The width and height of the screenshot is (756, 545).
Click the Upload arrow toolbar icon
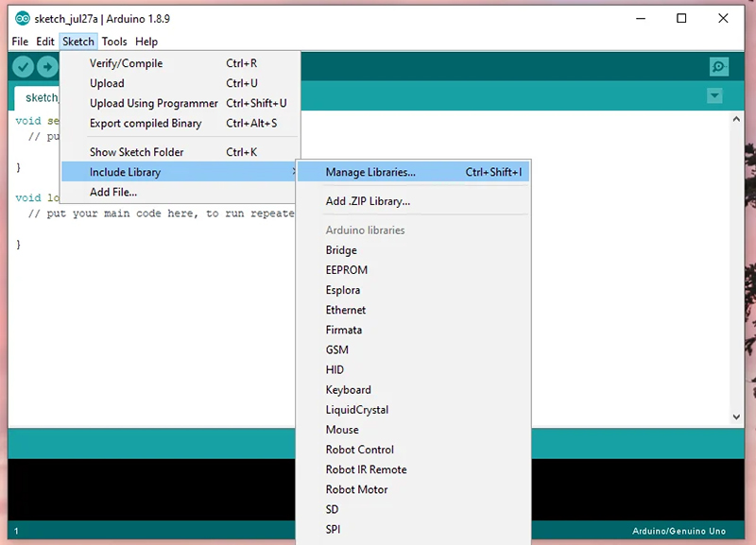click(47, 67)
